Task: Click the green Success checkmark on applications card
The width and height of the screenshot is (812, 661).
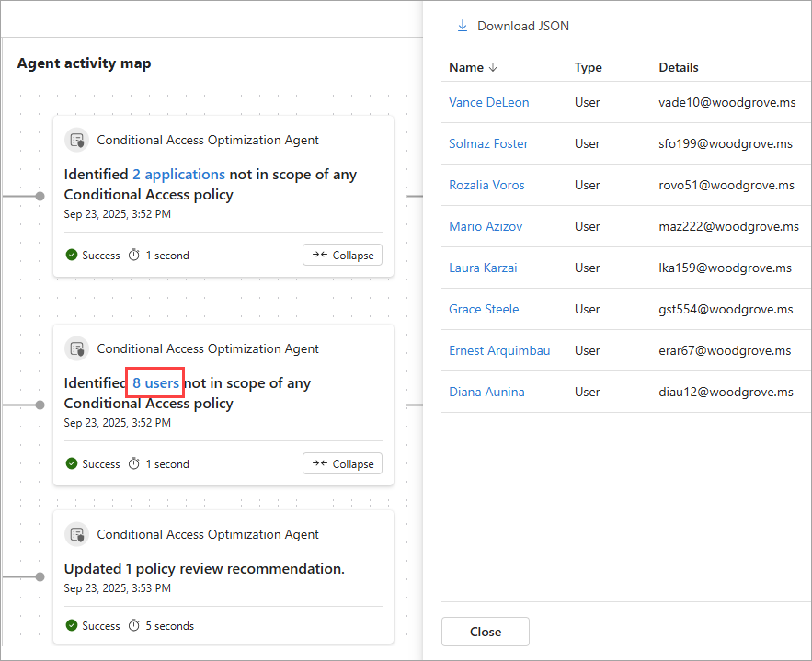Action: [72, 255]
